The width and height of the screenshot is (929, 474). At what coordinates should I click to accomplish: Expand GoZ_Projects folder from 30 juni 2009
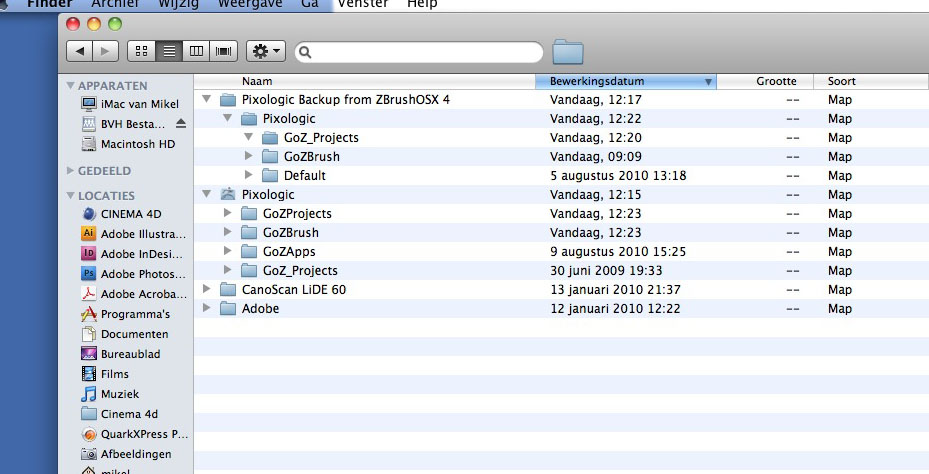click(228, 270)
